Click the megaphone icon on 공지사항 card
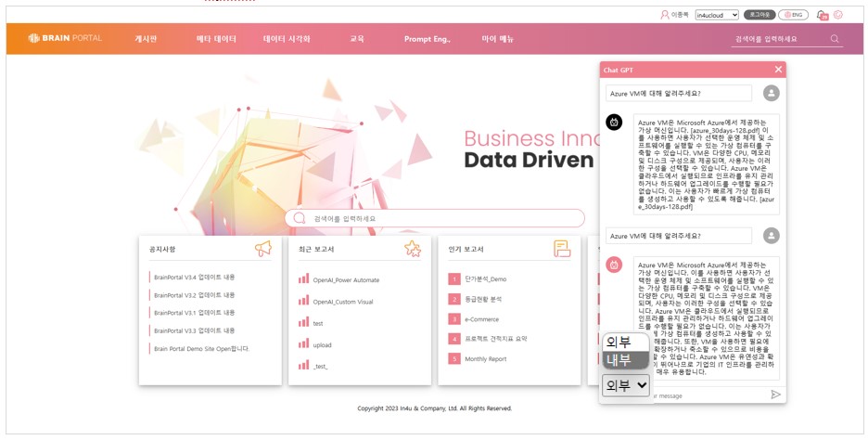Viewport: 868px width, 440px height. click(x=263, y=249)
